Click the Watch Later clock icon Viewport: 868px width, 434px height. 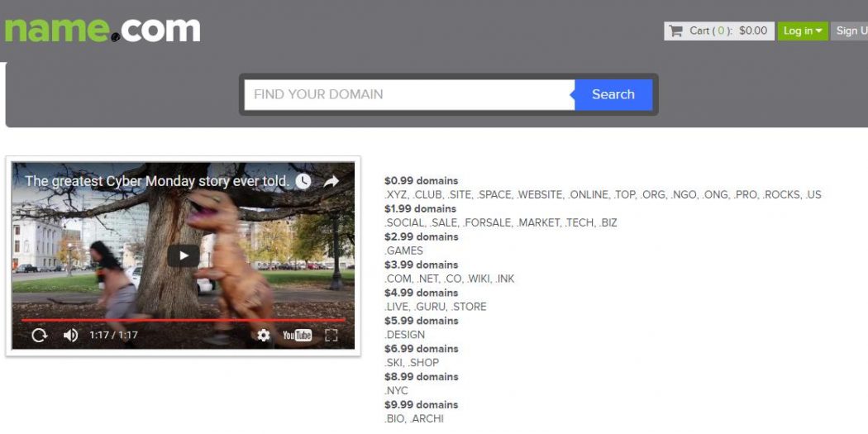[x=303, y=181]
